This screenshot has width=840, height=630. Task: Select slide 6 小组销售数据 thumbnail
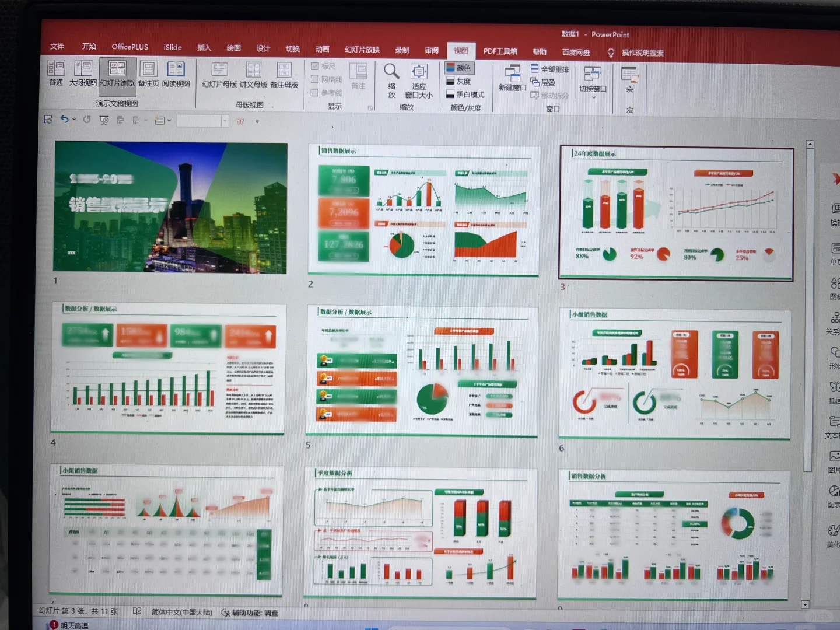click(x=674, y=374)
